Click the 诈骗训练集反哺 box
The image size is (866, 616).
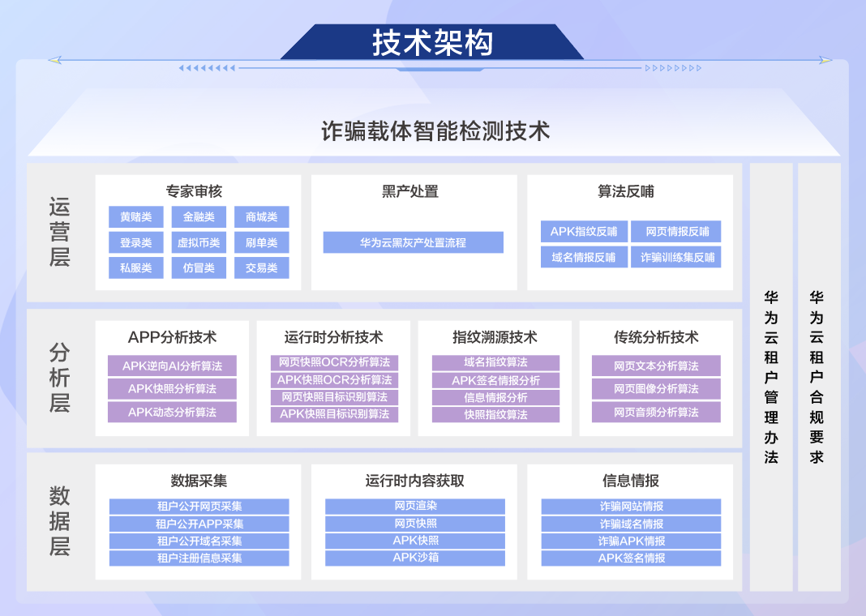click(676, 257)
